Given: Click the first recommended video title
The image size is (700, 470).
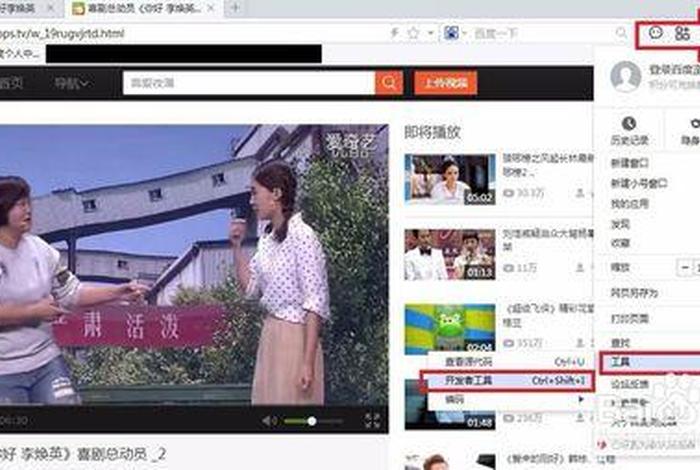Looking at the screenshot, I should (548, 164).
